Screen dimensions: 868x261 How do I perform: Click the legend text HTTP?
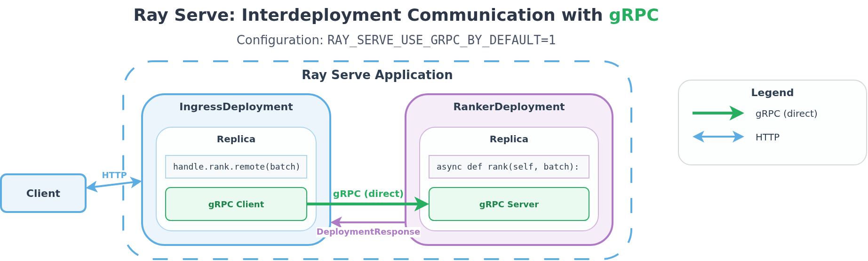coord(767,137)
